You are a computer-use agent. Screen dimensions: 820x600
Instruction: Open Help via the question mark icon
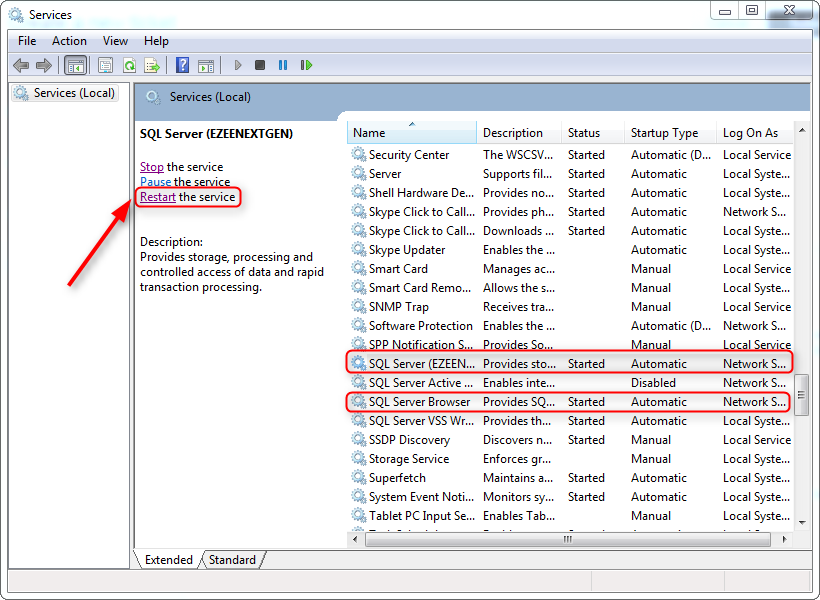tap(183, 65)
